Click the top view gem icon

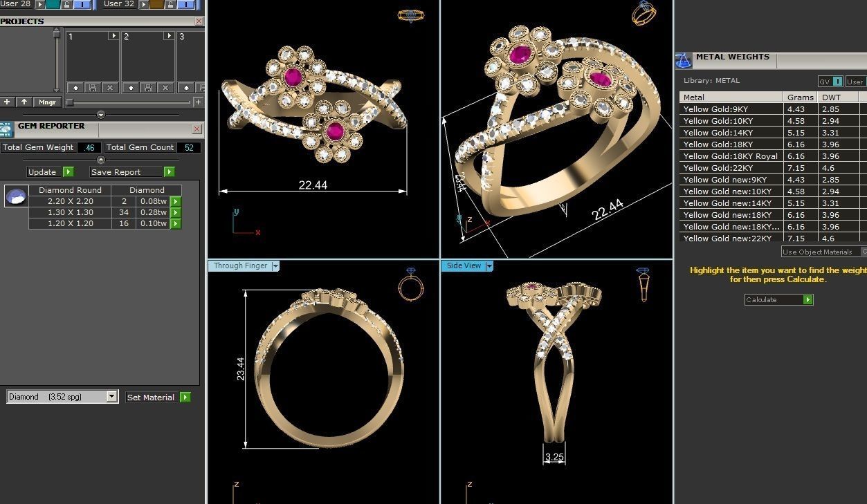pos(410,16)
